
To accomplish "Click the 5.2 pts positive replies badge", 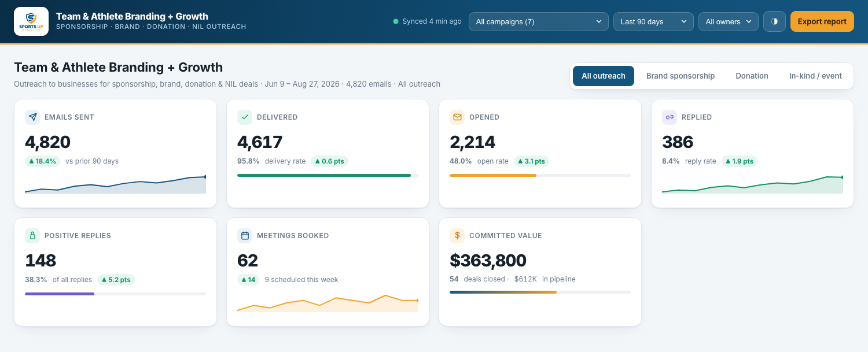I will coord(116,280).
